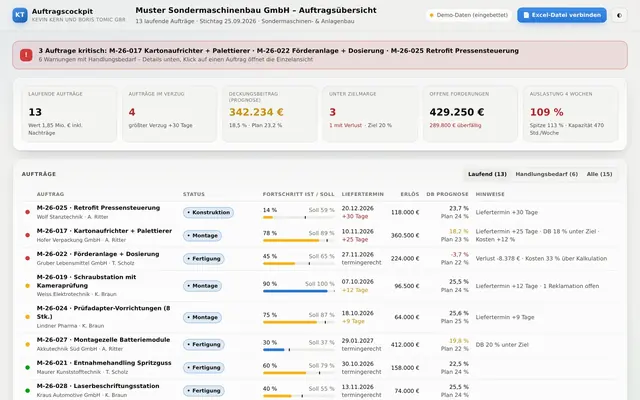Image resolution: width=640 pixels, height=400 pixels.
Task: Click progress bar of M-26-027 at 30 %
Action: (299, 350)
